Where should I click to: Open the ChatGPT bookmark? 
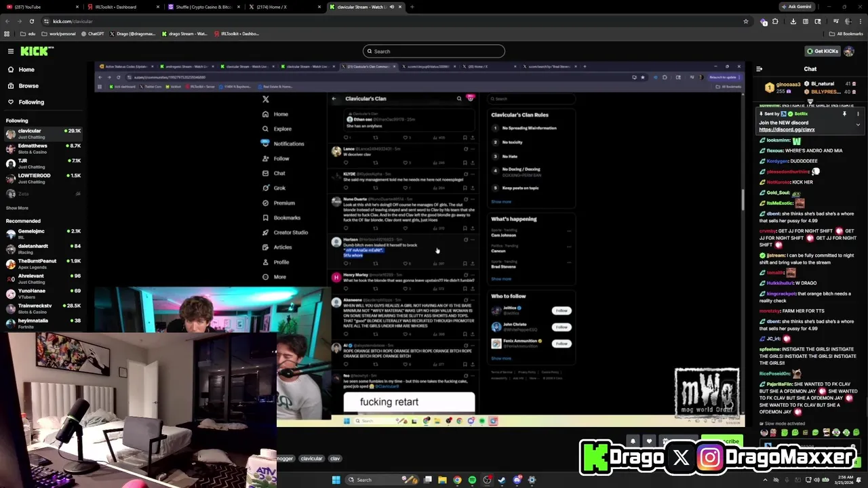coord(92,33)
